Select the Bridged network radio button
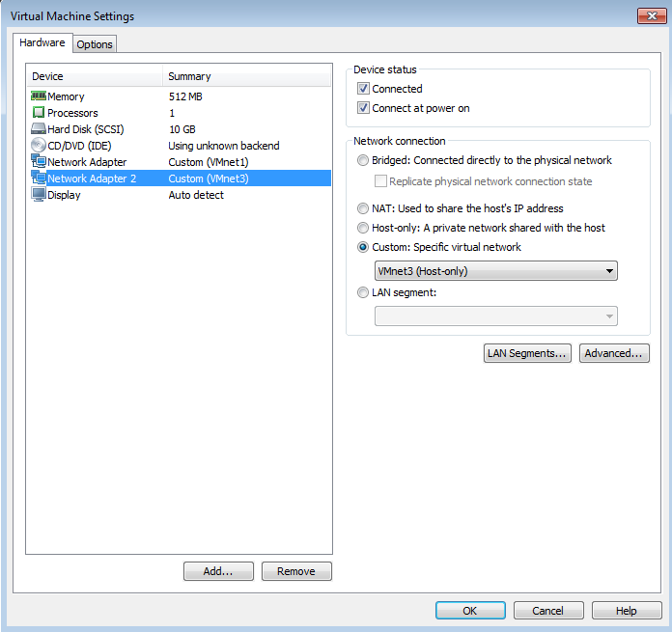The image size is (672, 632). tap(363, 160)
